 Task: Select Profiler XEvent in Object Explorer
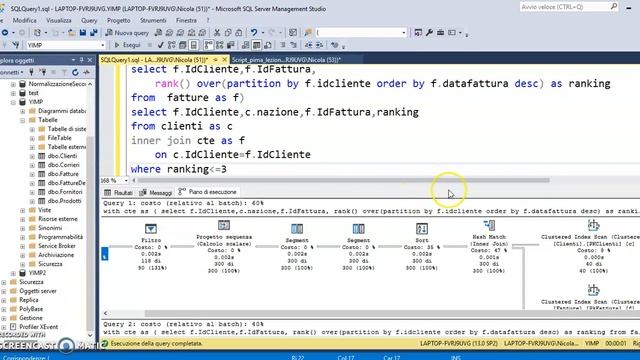(x=38, y=327)
